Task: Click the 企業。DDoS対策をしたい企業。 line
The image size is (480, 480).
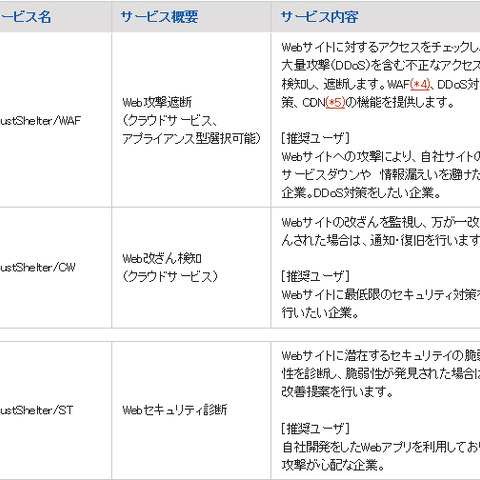Action: (361, 193)
